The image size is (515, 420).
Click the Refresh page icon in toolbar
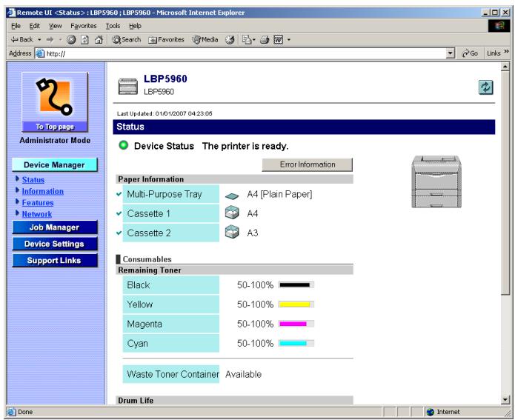coord(84,40)
